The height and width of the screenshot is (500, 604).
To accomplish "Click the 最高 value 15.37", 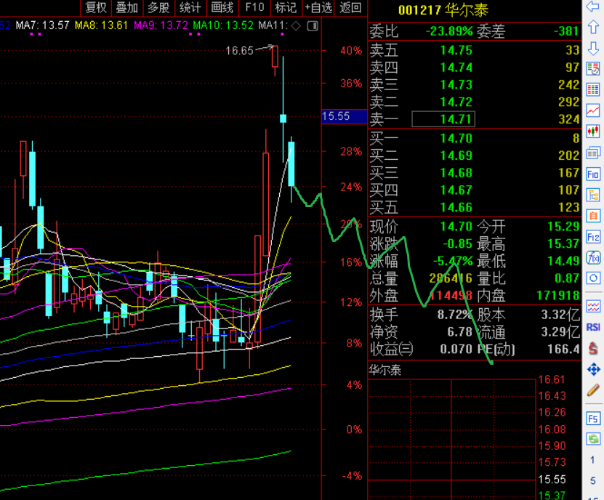I will click(564, 243).
